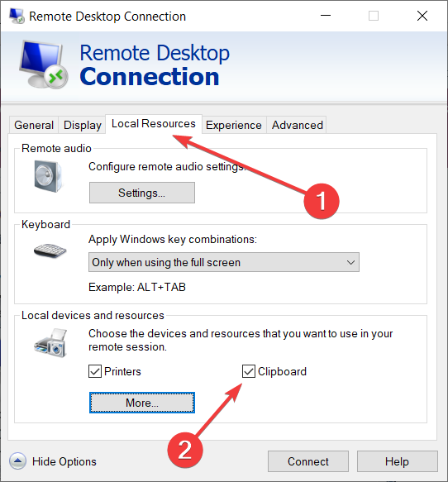Toggle the Clipboard checkbox
448x482 pixels.
(249, 371)
